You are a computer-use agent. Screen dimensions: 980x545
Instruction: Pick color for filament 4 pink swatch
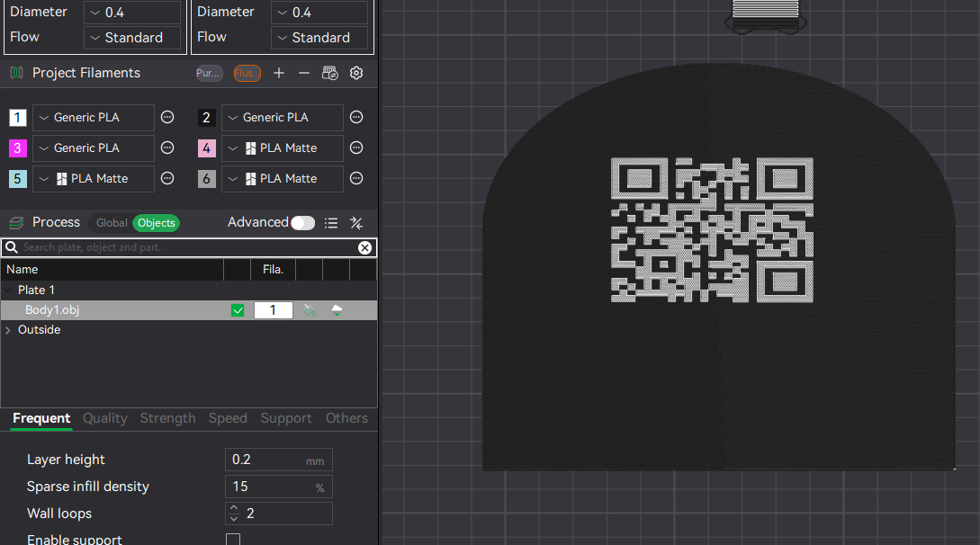(206, 148)
